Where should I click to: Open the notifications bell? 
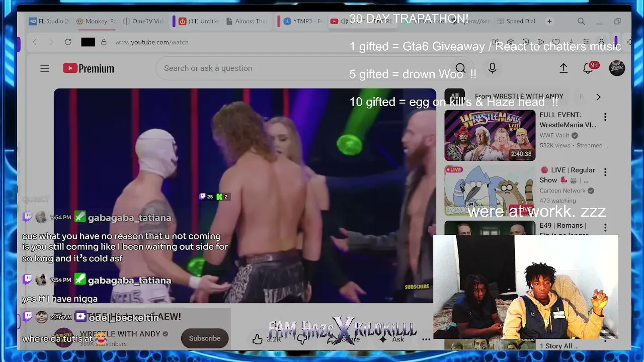[x=588, y=68]
